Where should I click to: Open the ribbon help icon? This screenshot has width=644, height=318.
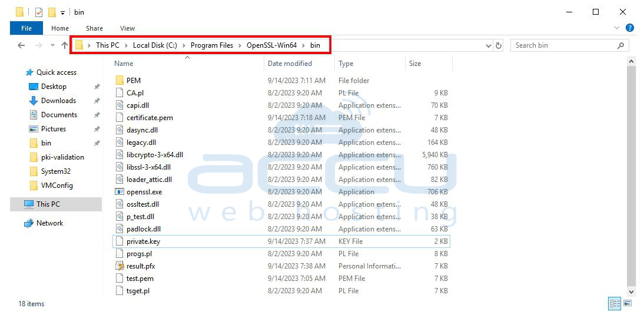[630, 28]
